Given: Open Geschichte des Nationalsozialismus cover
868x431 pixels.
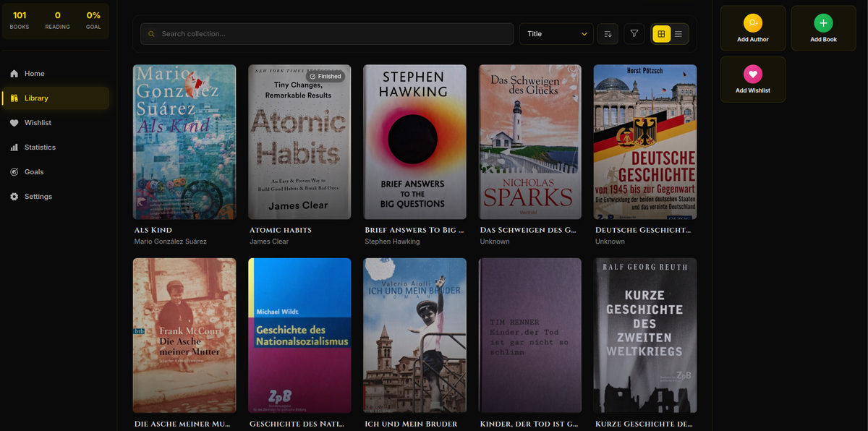Looking at the screenshot, I should pyautogui.click(x=299, y=336).
